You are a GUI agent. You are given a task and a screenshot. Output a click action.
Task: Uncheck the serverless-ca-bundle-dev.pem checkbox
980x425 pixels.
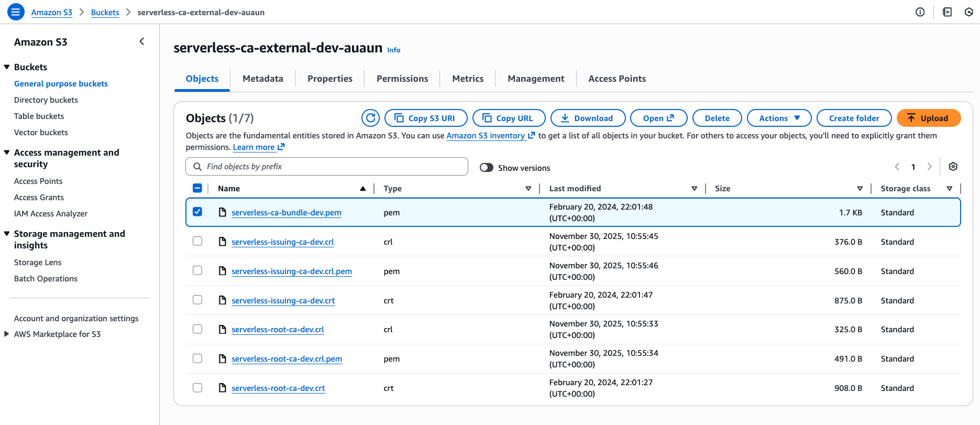197,212
